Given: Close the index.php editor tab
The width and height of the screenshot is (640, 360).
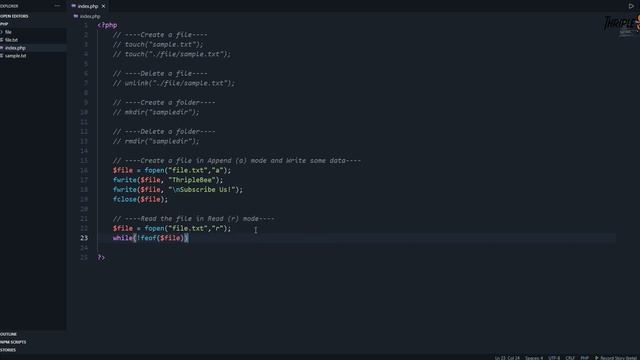Looking at the screenshot, I should coord(103,6).
